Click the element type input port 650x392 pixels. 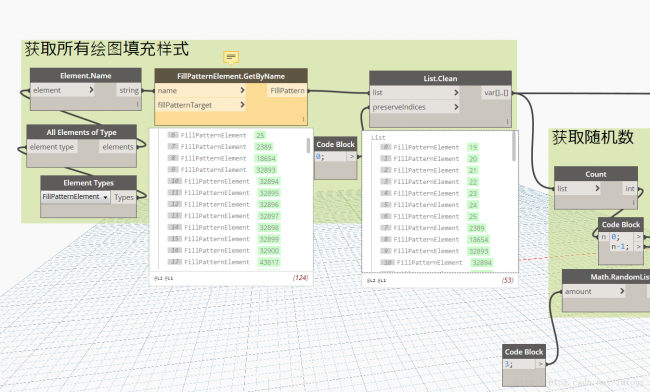52,147
